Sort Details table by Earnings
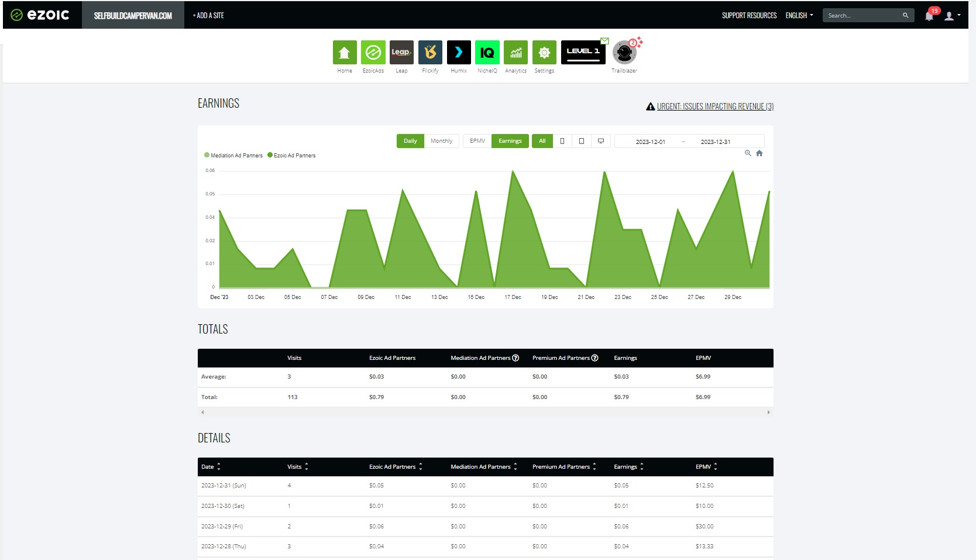Screen dimensions: 976x560 pyautogui.click(x=628, y=467)
